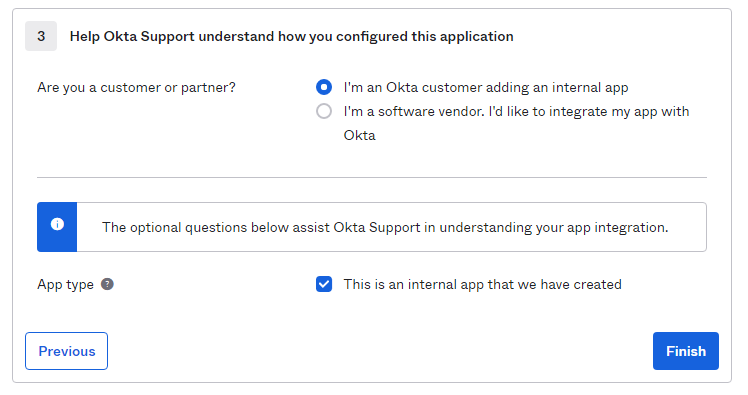Viewport: 748px width, 395px height.
Task: Uncheck the internal app checkbox
Action: coord(324,284)
